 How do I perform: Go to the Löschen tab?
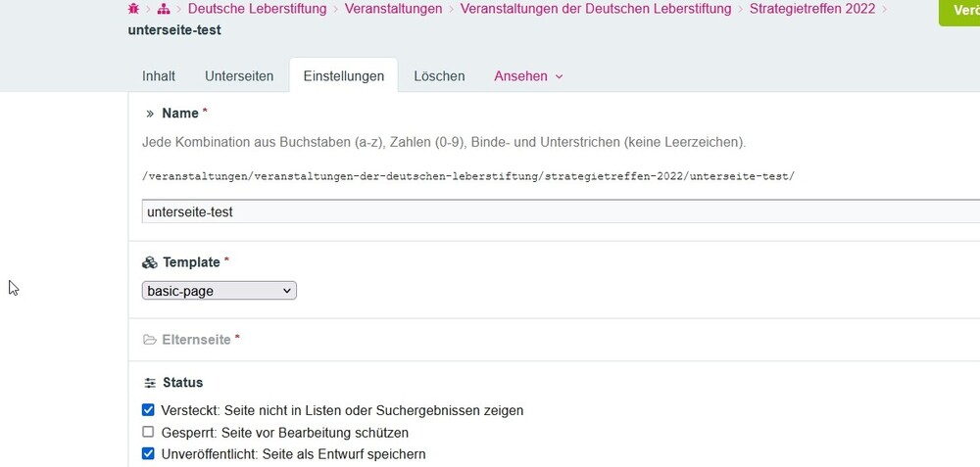point(439,76)
